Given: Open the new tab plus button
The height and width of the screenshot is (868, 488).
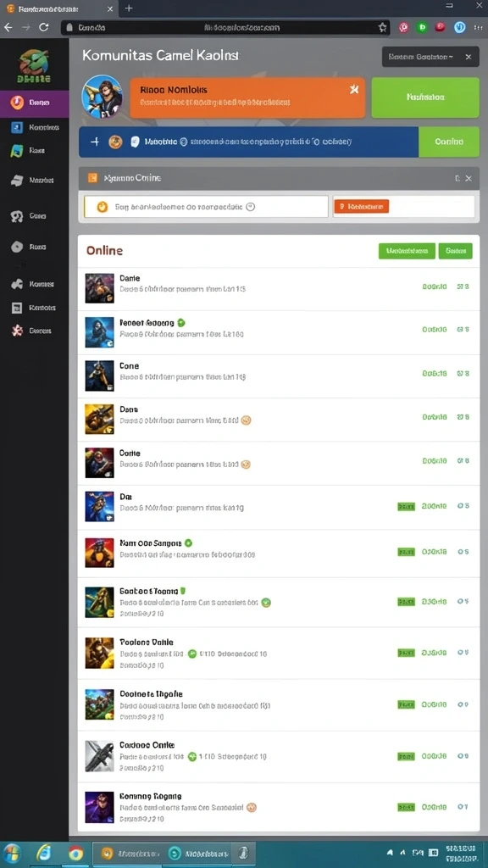Looking at the screenshot, I should click(x=129, y=8).
